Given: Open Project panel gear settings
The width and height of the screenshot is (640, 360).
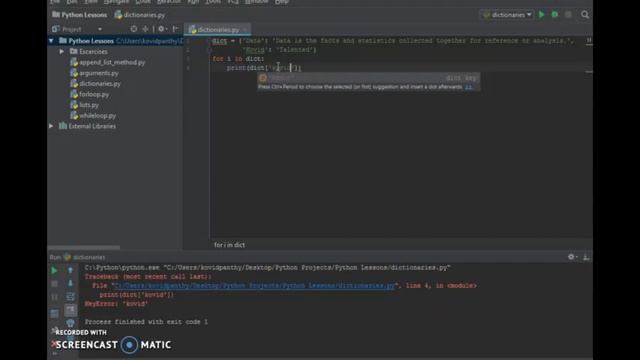Looking at the screenshot, I should tap(162, 29).
